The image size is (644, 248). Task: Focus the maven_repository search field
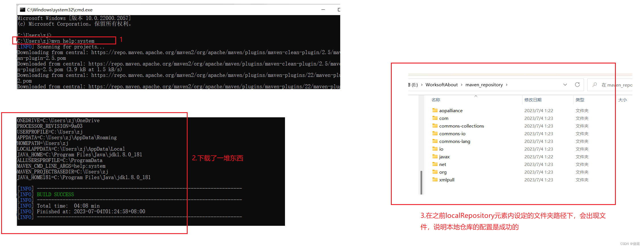click(x=610, y=85)
